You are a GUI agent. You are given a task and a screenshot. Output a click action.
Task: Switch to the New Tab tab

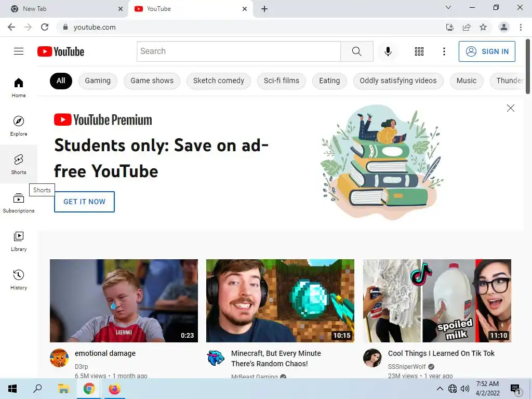click(x=64, y=9)
